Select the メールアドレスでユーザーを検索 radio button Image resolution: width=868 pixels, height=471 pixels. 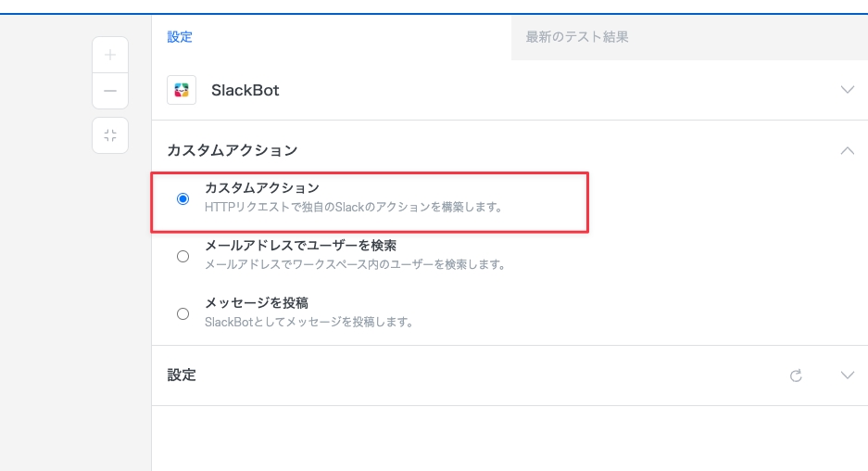tap(182, 256)
